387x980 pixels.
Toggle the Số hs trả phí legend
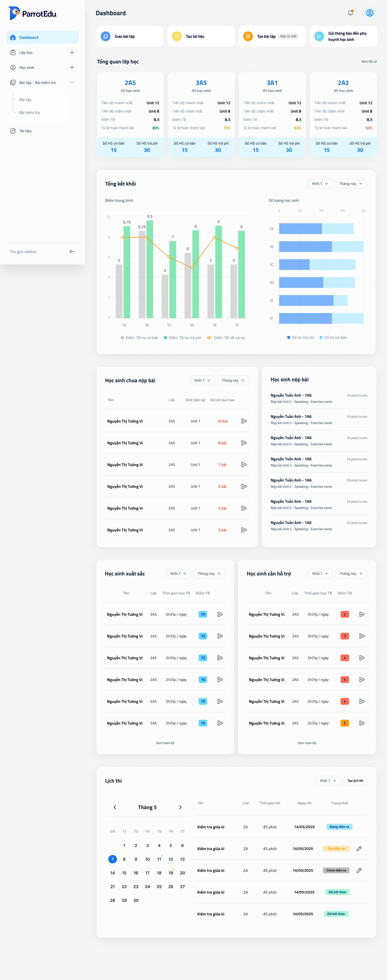coord(301,338)
